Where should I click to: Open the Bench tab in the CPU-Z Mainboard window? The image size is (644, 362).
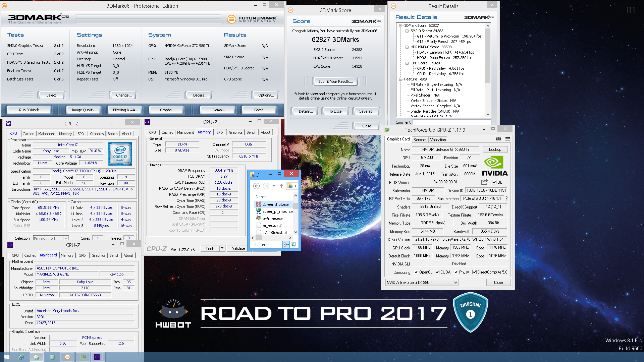pyautogui.click(x=114, y=255)
